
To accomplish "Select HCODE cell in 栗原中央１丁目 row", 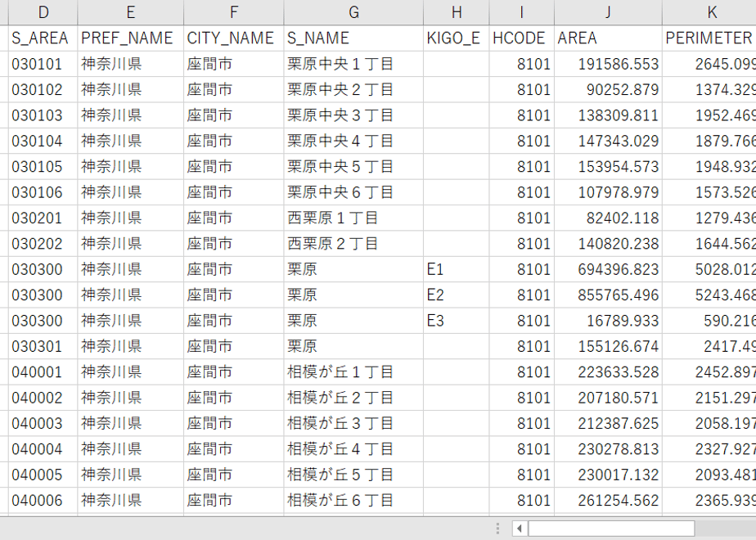I will [522, 64].
